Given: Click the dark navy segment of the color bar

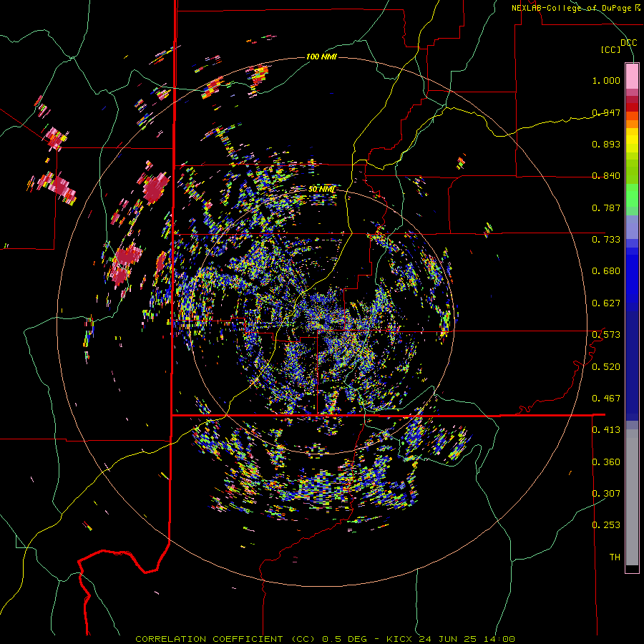Looking at the screenshot, I should tap(632, 366).
